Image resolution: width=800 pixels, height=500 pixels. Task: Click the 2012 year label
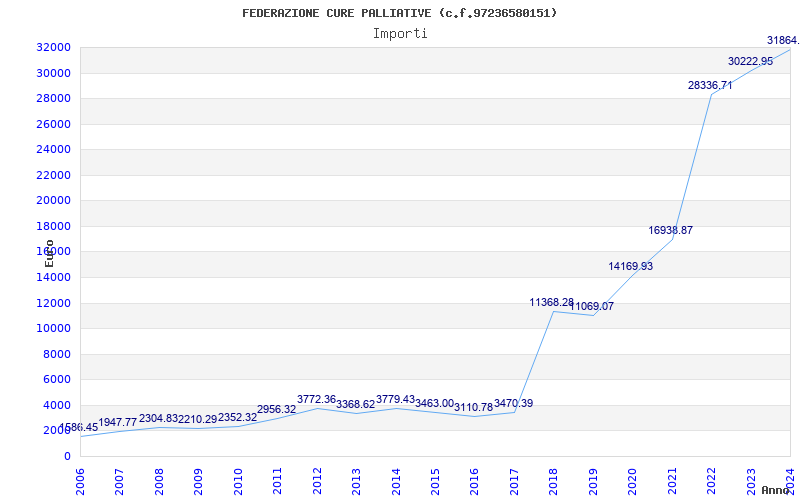pyautogui.click(x=317, y=482)
